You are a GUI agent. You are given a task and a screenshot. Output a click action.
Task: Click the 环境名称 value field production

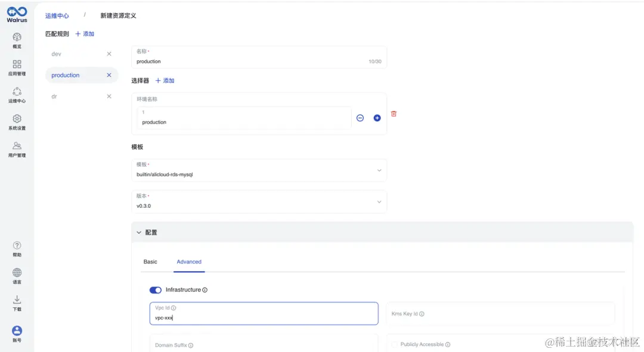tap(244, 118)
